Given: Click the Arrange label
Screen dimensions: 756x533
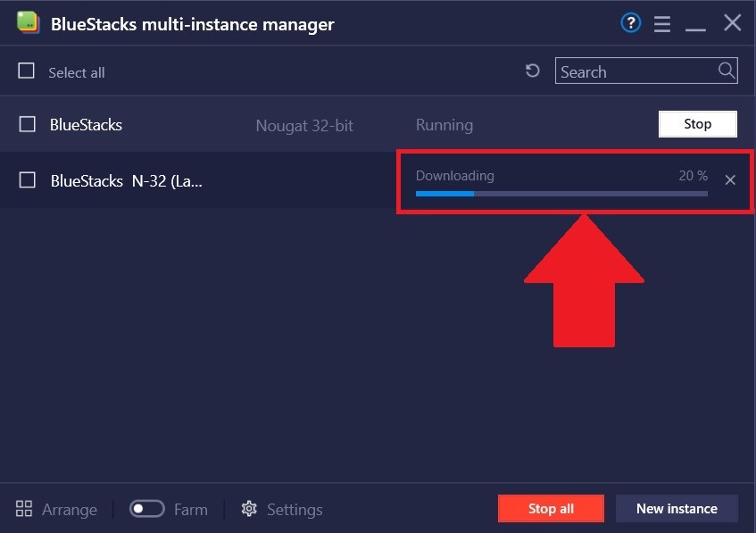Looking at the screenshot, I should pyautogui.click(x=70, y=510).
